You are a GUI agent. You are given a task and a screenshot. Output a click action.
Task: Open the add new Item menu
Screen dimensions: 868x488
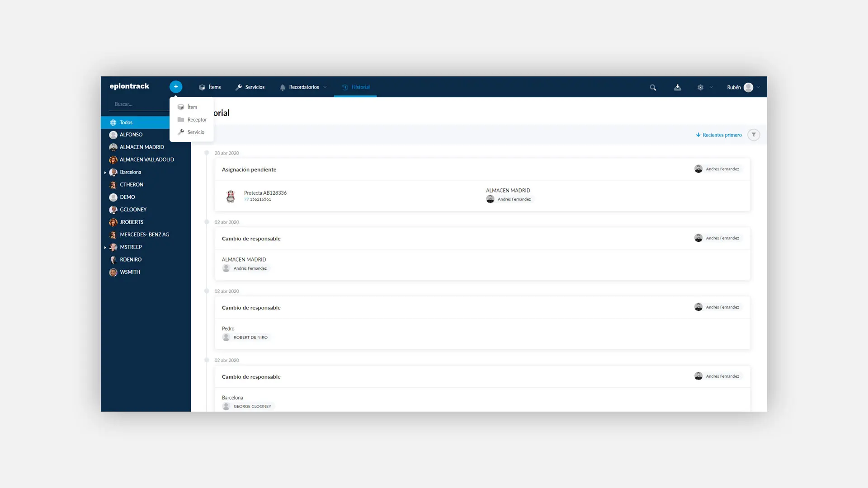pyautogui.click(x=192, y=107)
